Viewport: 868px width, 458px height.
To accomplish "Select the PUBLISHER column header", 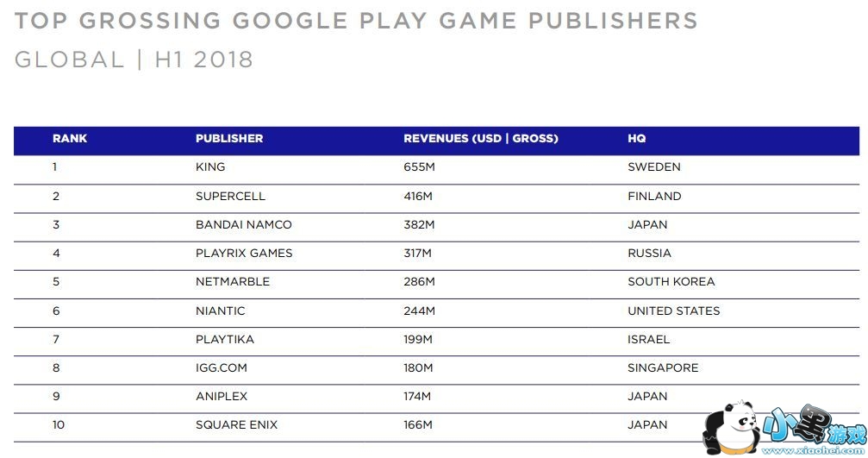I will [x=229, y=138].
